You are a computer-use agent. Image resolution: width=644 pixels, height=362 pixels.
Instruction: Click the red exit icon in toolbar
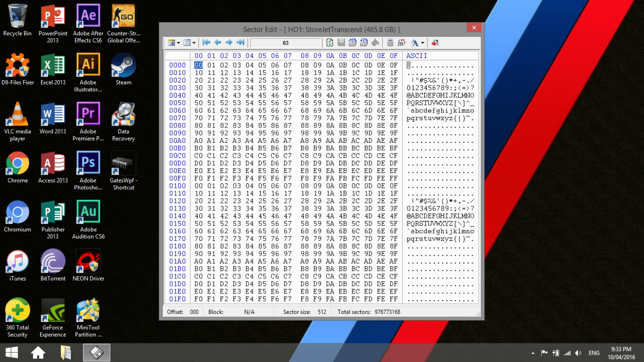[435, 42]
